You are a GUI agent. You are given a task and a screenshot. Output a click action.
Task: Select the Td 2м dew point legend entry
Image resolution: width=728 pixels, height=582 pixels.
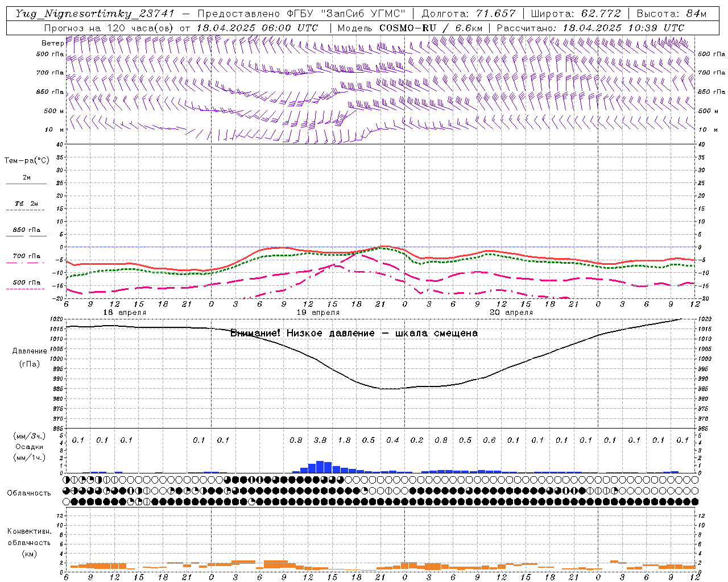pos(27,203)
